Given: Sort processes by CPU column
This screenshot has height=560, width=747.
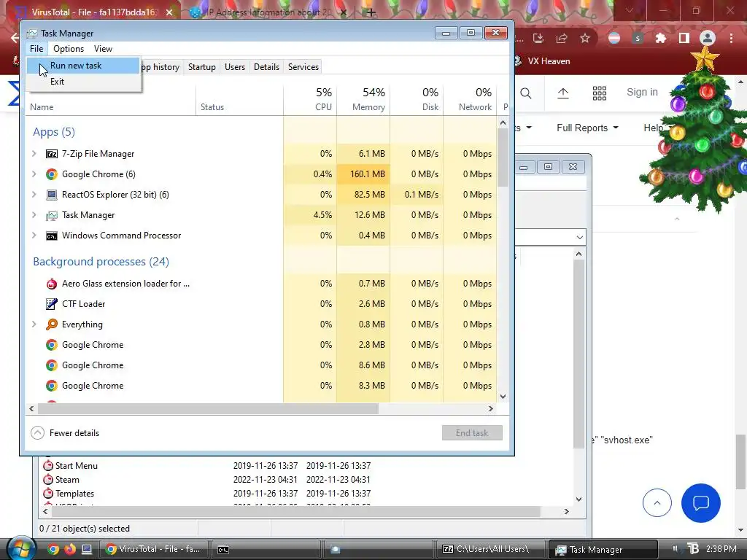Looking at the screenshot, I should pyautogui.click(x=310, y=99).
